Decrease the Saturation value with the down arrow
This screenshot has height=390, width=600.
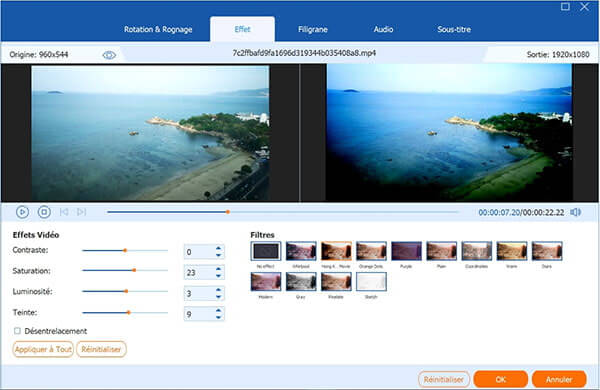[218, 276]
